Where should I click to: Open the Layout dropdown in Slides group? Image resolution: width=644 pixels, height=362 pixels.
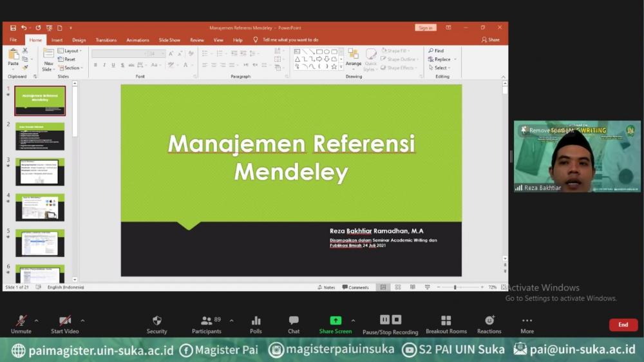click(70, 51)
